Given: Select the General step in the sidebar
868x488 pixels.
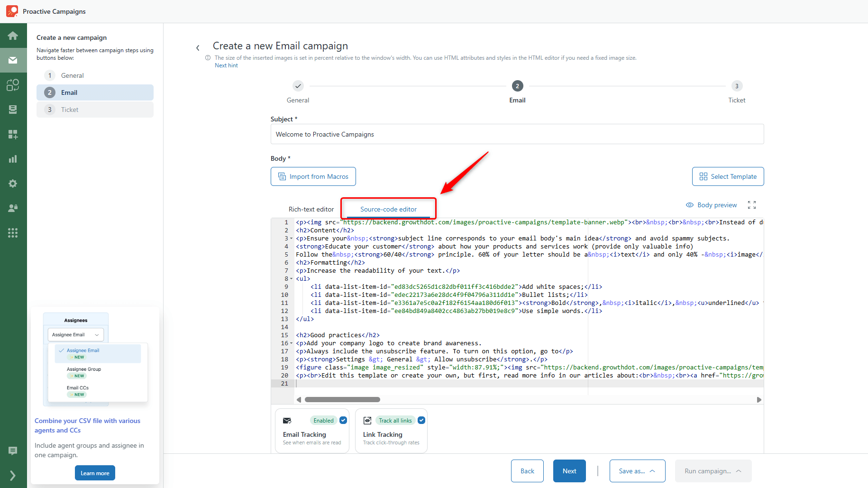Looking at the screenshot, I should tap(95, 75).
